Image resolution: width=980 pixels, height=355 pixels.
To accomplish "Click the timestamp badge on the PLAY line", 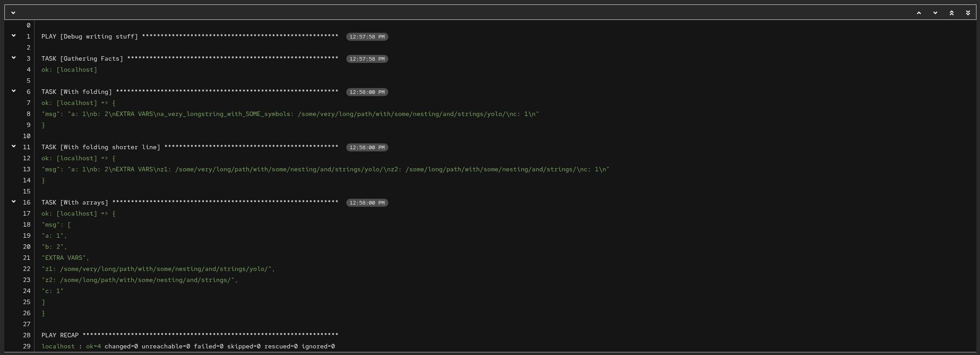I will coord(367,37).
